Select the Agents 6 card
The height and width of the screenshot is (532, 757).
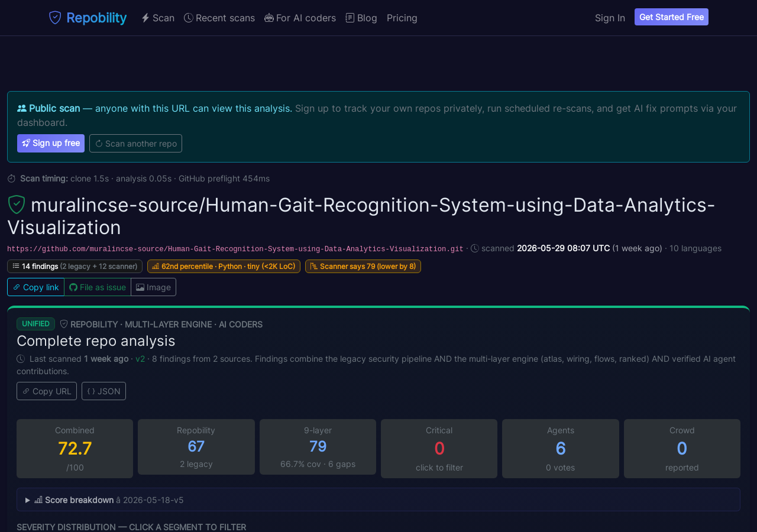pos(561,449)
